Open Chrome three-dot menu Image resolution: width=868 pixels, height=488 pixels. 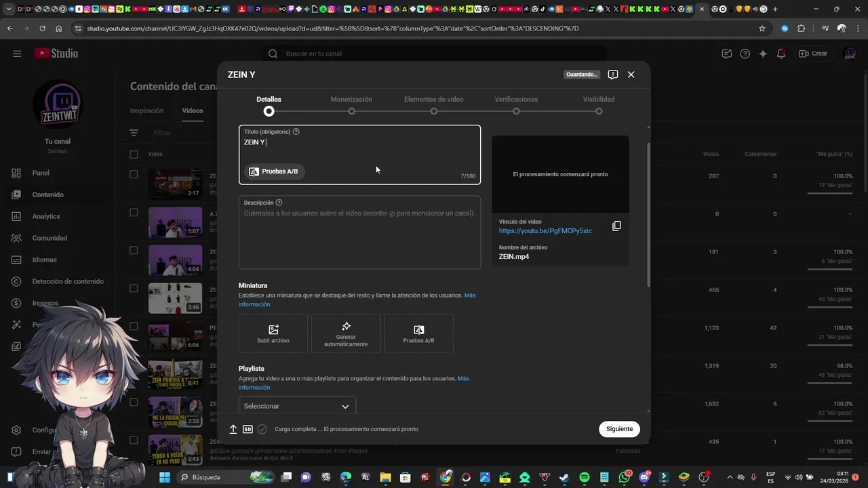(858, 28)
